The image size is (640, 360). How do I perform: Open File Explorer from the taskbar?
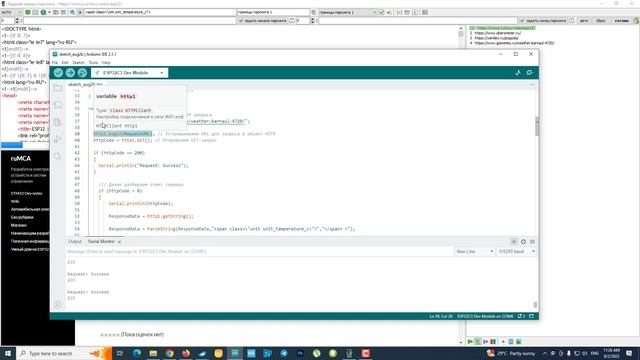pos(153,353)
